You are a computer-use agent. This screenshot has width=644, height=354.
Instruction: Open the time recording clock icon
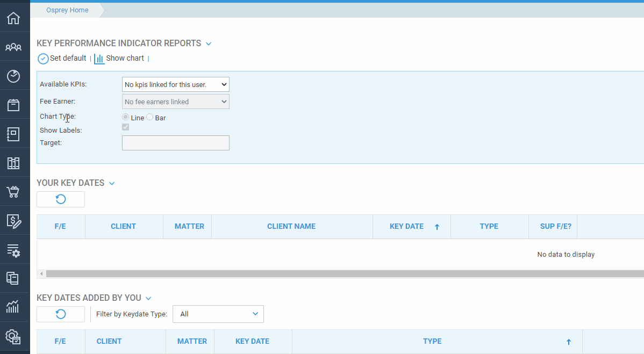click(x=13, y=76)
